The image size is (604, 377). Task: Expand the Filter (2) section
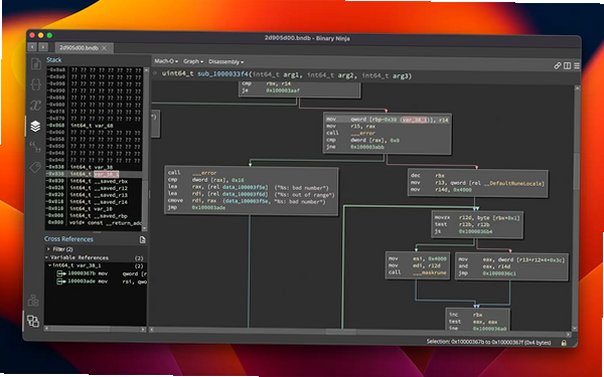pyautogui.click(x=49, y=249)
